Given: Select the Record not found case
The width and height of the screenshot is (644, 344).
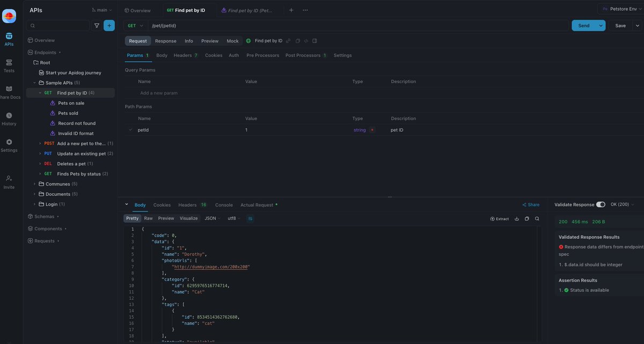Looking at the screenshot, I should [77, 123].
